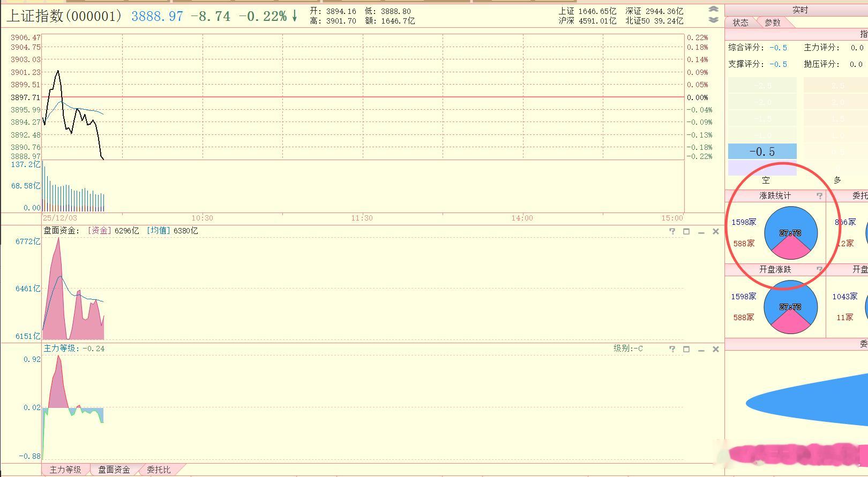
Task: Click the 15:00 time axis label
Action: (x=672, y=218)
